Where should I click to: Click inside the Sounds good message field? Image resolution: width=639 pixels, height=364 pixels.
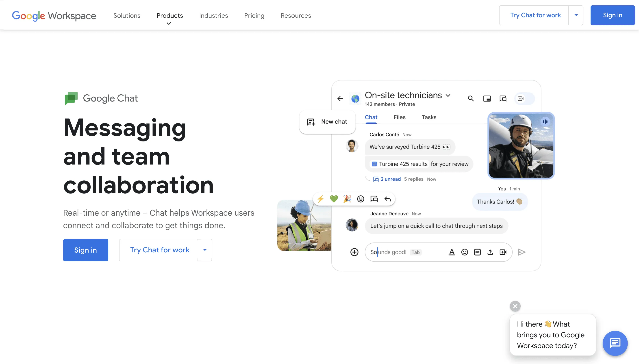coord(400,252)
